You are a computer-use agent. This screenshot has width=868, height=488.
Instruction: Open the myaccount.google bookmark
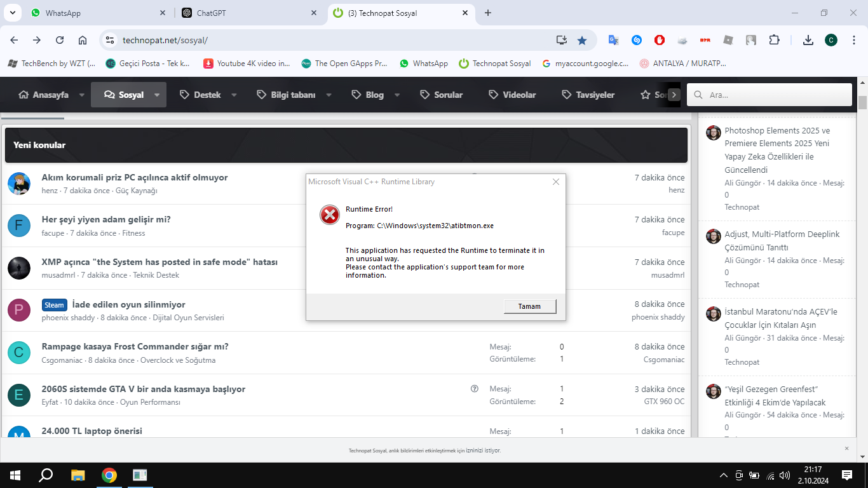[x=585, y=64]
